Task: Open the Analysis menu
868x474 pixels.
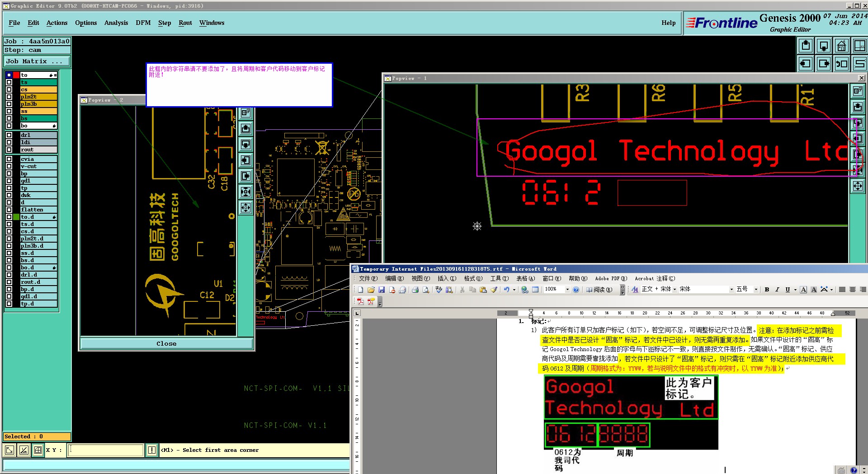Action: pyautogui.click(x=116, y=23)
